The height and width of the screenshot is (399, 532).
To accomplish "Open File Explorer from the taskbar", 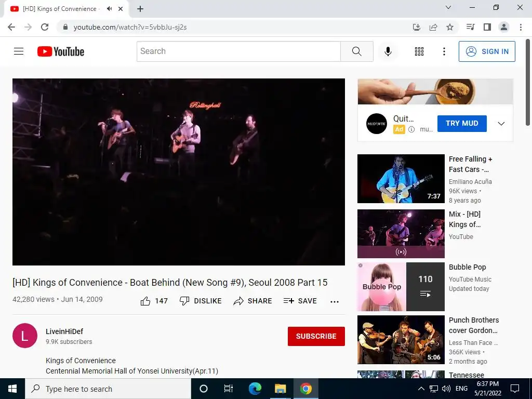I will 280,389.
